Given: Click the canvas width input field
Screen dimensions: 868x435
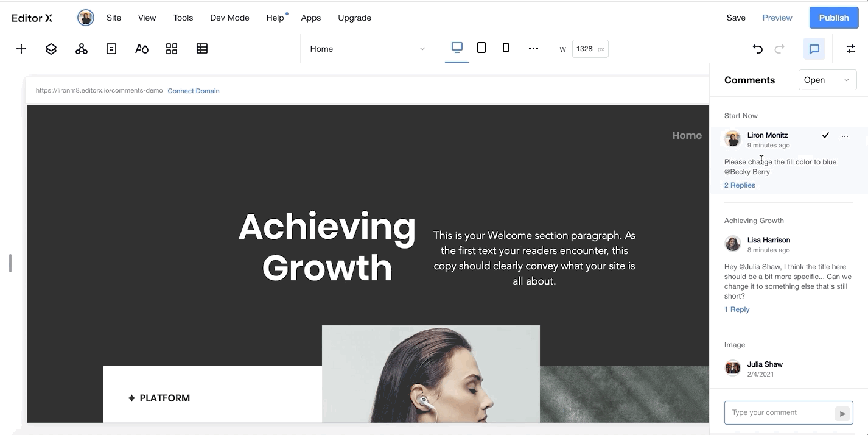Looking at the screenshot, I should pos(590,49).
